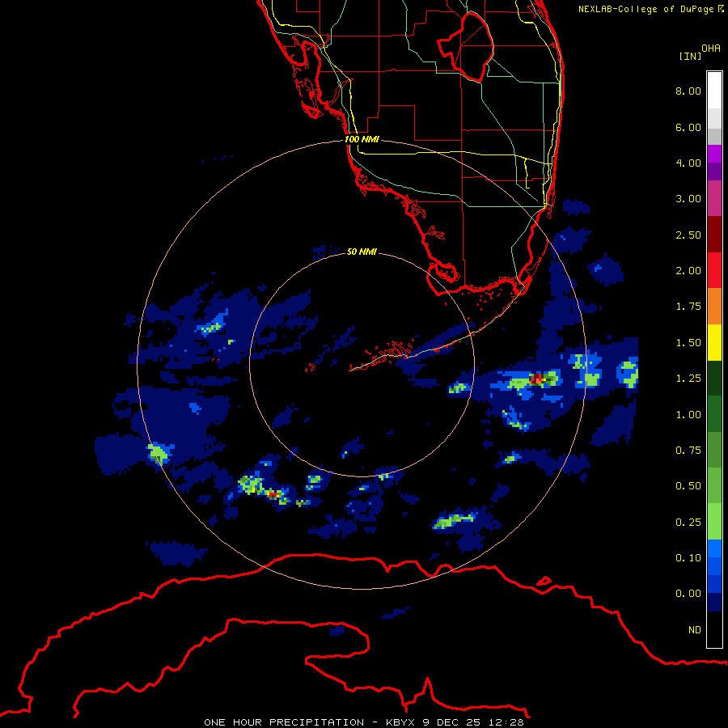Pick the black ND swatch in the legend

(714, 629)
